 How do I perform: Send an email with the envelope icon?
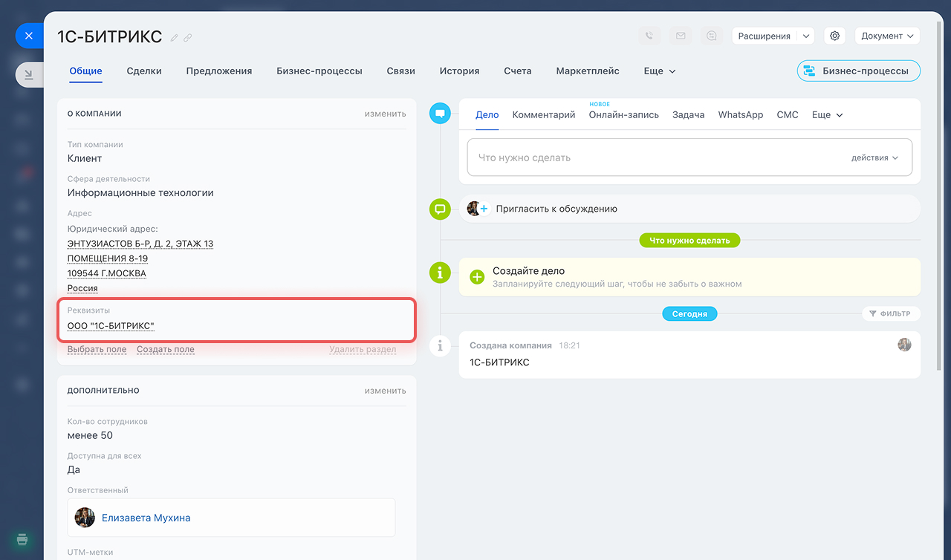coord(681,36)
